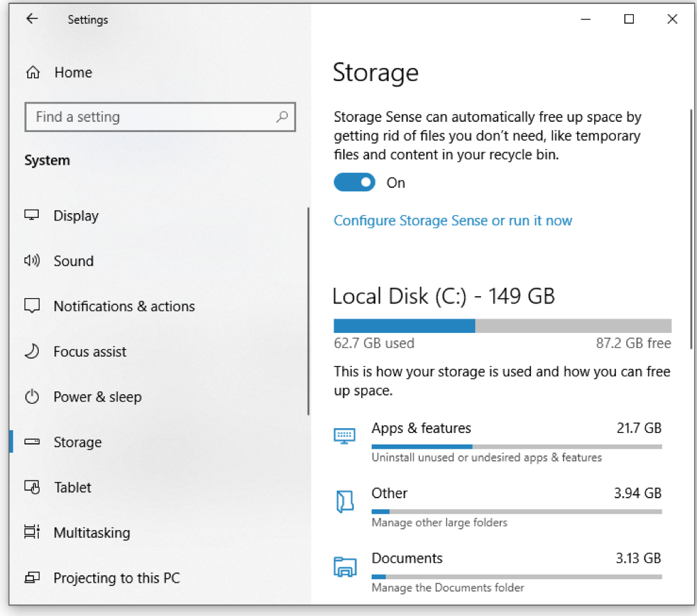Click Manage the Documents folder text
Screen dimensions: 697x616
[x=448, y=587]
